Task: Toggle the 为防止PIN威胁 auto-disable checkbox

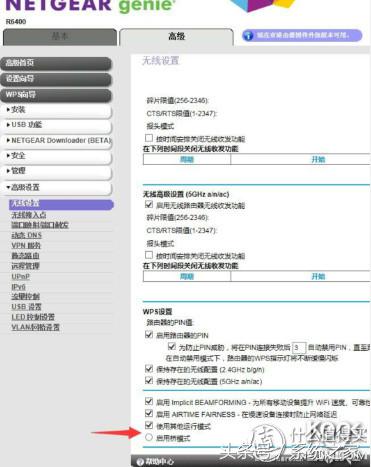Action: pos(172,347)
